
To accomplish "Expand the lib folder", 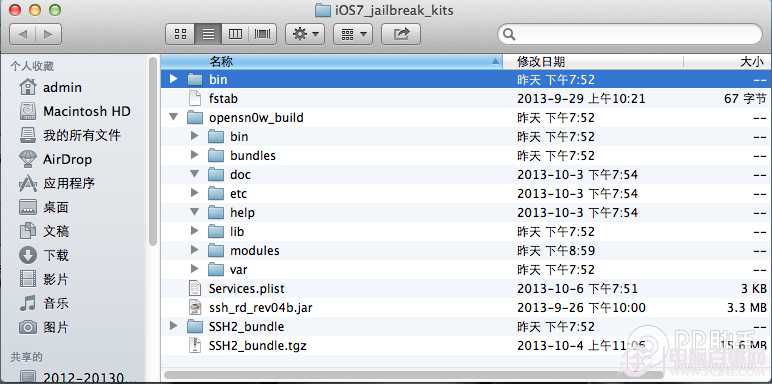I will pos(194,231).
